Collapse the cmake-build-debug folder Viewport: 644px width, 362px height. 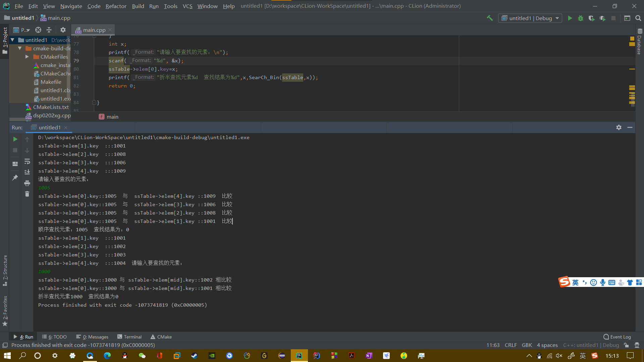click(x=20, y=48)
